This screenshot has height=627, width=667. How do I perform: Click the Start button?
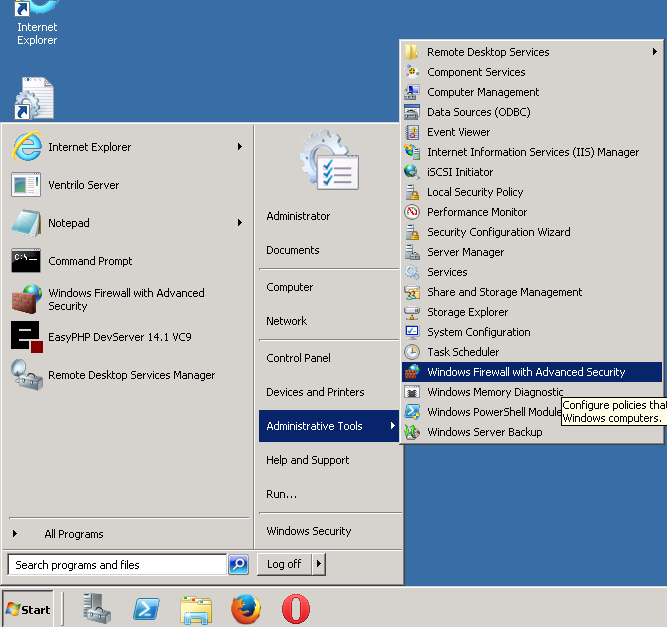28,609
